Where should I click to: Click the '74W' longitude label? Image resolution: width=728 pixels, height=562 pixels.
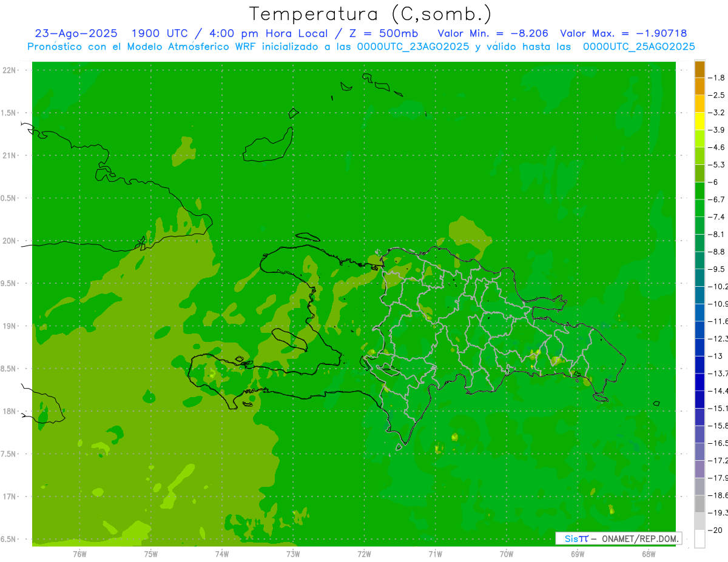tap(221, 554)
